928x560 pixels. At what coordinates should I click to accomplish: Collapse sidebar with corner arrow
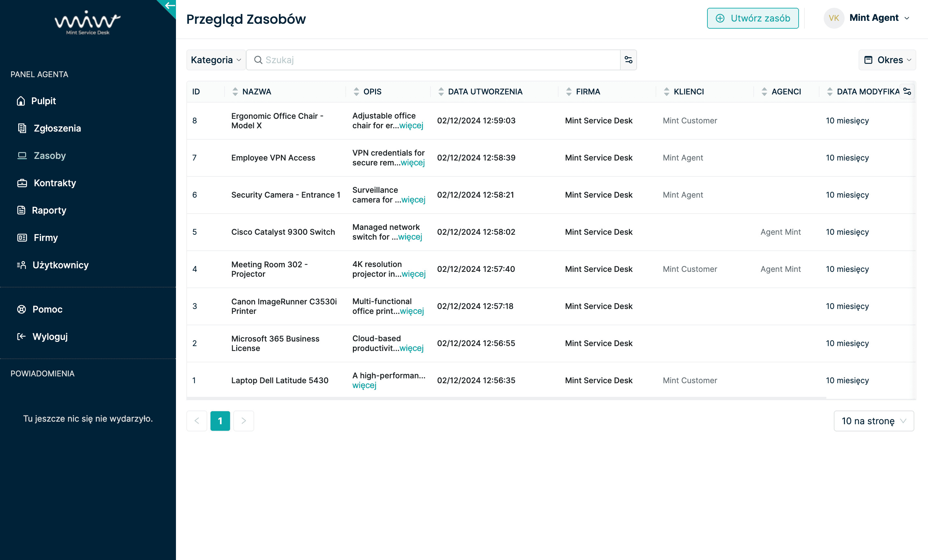tap(169, 6)
